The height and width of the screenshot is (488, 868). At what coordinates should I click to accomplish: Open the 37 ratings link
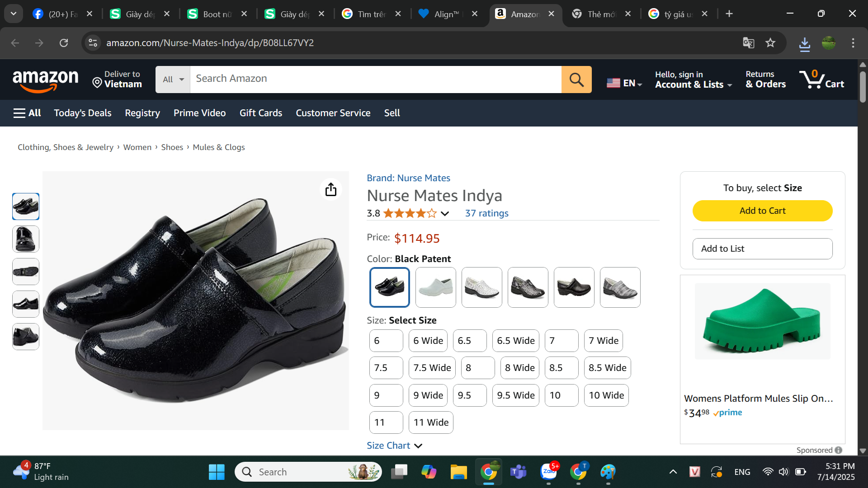coord(486,213)
